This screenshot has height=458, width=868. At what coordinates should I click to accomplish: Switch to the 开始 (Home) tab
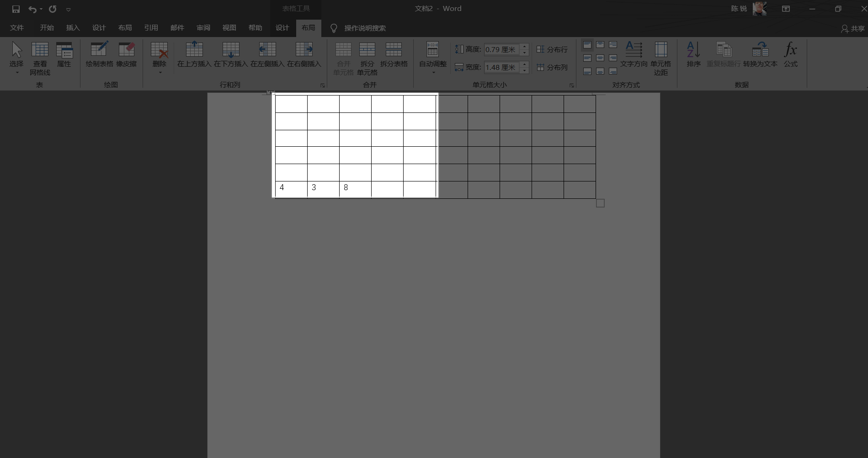(47, 28)
